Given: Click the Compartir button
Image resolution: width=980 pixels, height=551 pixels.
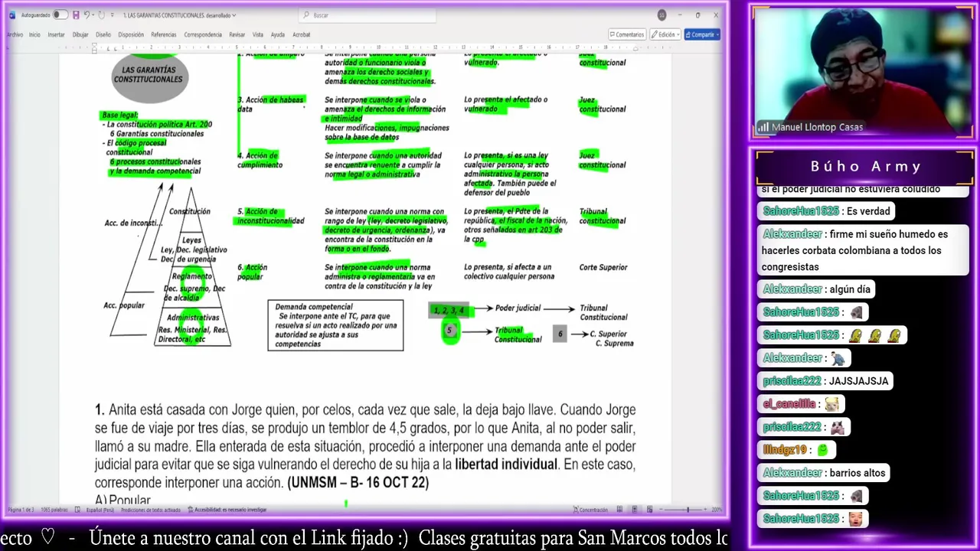Looking at the screenshot, I should (x=701, y=34).
